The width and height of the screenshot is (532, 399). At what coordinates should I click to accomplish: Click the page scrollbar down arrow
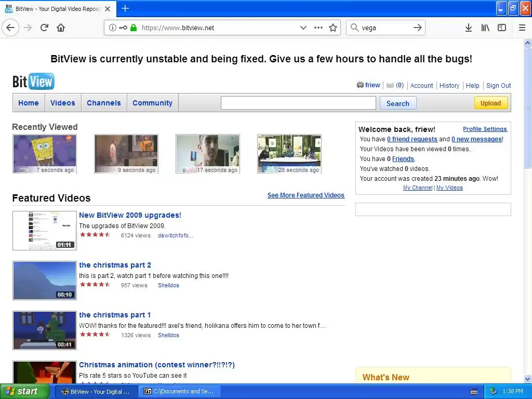[527, 379]
